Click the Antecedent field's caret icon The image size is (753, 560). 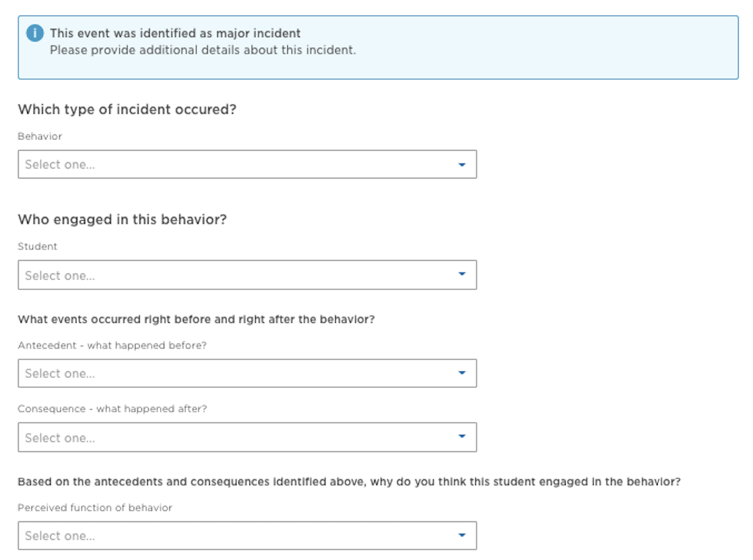point(461,373)
